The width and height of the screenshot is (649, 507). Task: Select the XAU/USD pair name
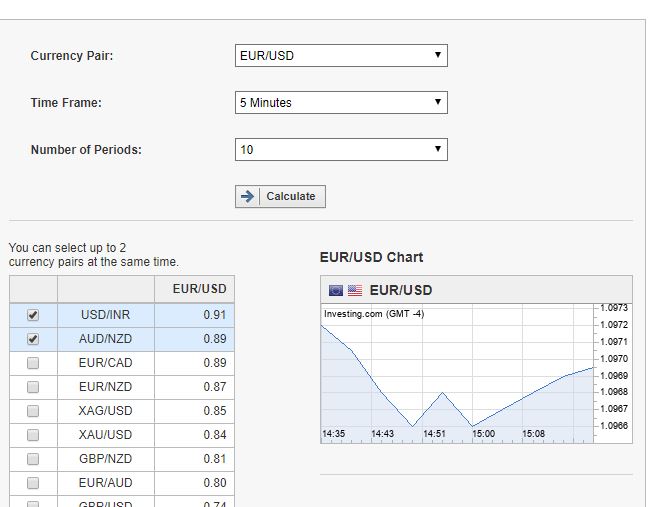(x=106, y=435)
